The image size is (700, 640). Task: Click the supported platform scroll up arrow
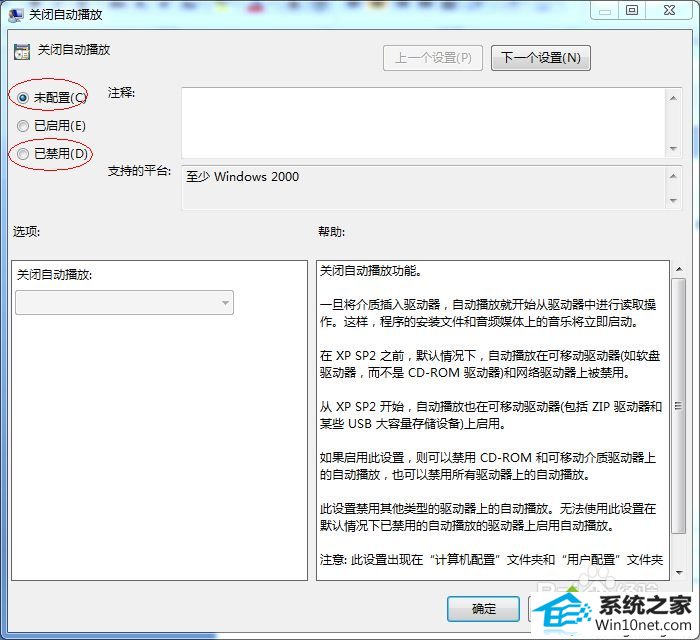pyautogui.click(x=674, y=176)
